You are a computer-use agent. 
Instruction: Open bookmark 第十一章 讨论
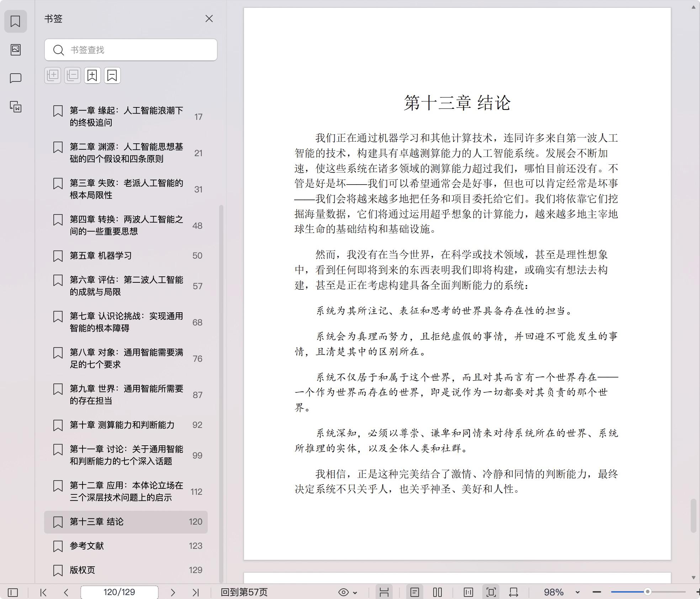[x=126, y=455]
